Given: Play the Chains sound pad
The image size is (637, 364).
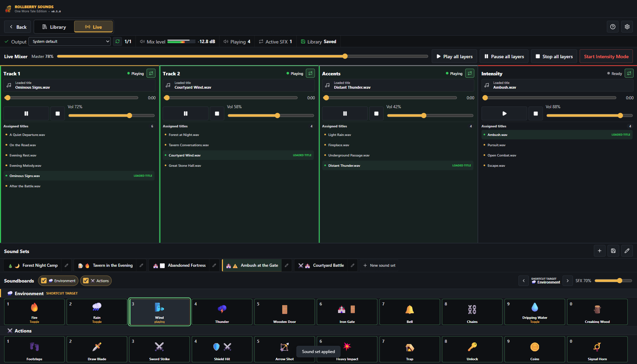Looking at the screenshot, I should tap(472, 312).
